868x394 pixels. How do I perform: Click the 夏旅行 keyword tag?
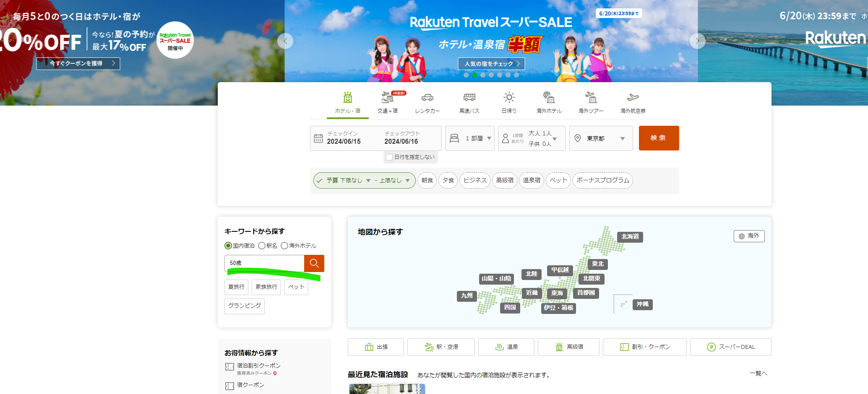[x=236, y=287]
